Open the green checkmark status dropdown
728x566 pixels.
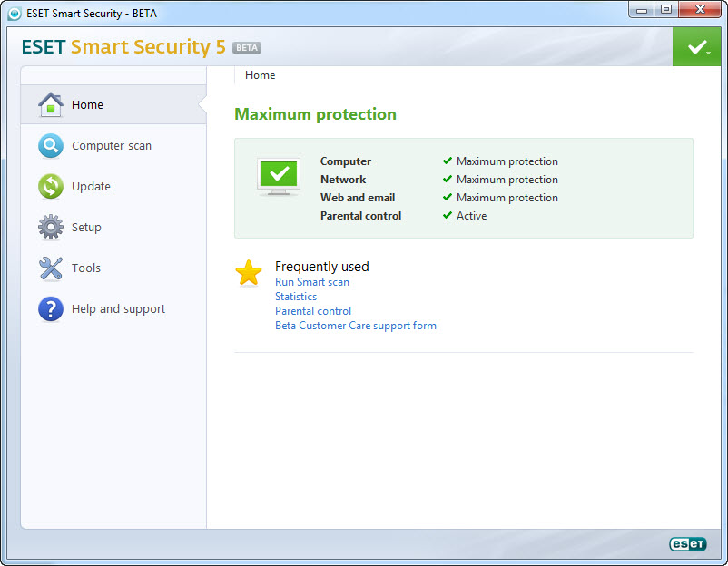click(697, 47)
